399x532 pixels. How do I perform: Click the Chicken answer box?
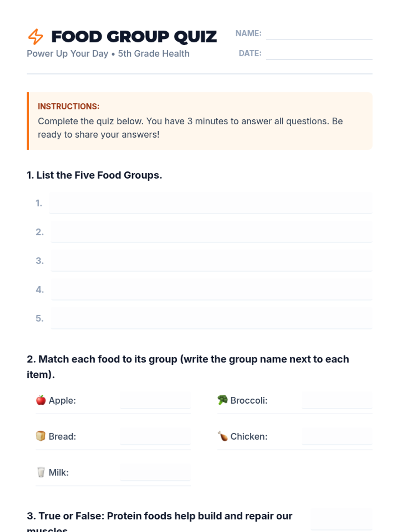(337, 436)
